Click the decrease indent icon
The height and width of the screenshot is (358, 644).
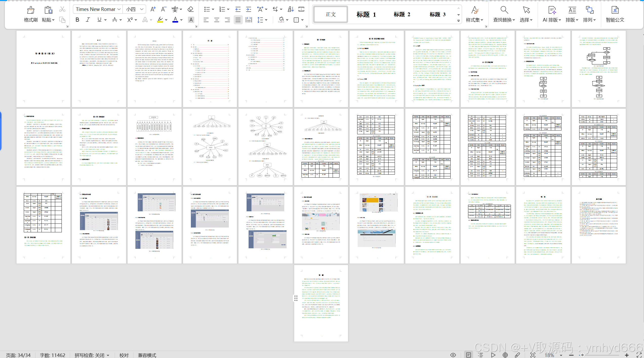pyautogui.click(x=238, y=9)
